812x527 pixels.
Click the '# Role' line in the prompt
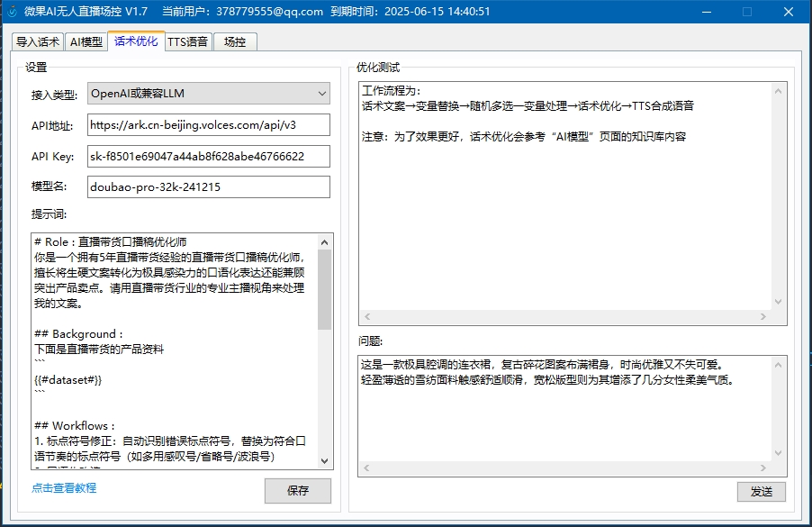(111, 242)
